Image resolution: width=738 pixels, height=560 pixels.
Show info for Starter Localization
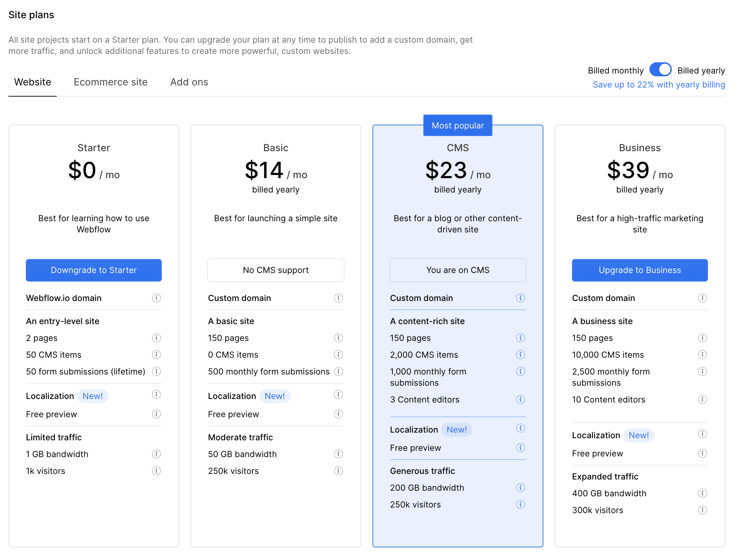[x=156, y=394]
